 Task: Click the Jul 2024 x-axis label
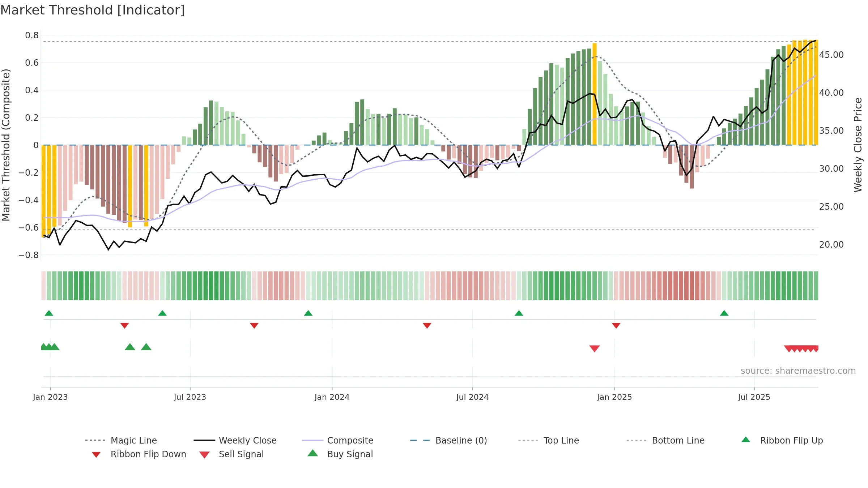click(x=472, y=397)
